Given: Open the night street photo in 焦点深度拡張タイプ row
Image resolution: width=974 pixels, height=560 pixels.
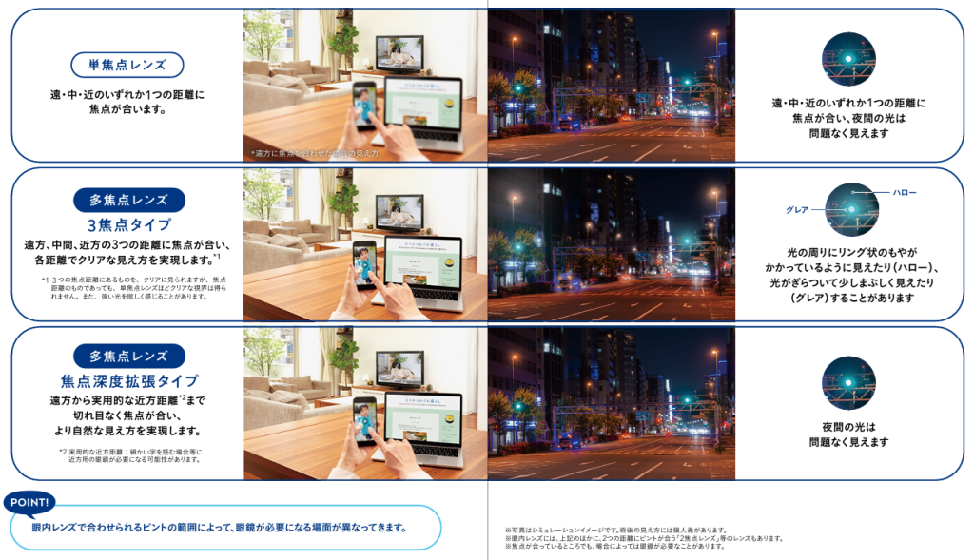Looking at the screenshot, I should (611, 403).
